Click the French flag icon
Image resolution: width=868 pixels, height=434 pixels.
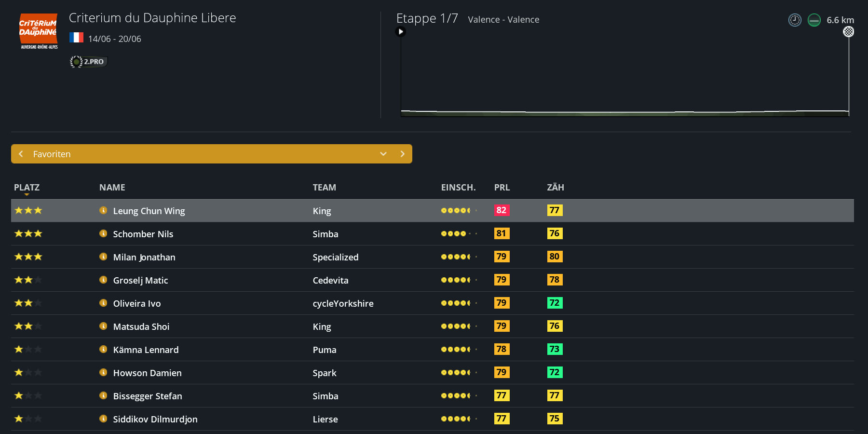click(76, 38)
